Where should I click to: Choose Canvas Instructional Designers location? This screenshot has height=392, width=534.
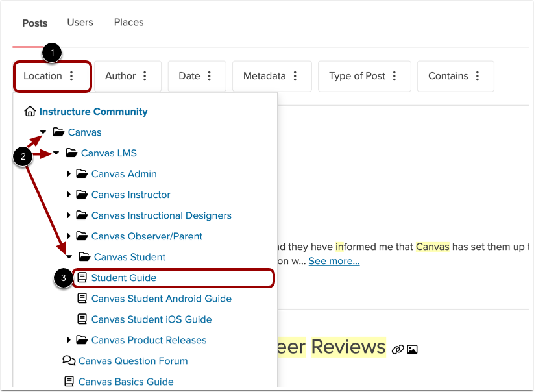tap(162, 215)
